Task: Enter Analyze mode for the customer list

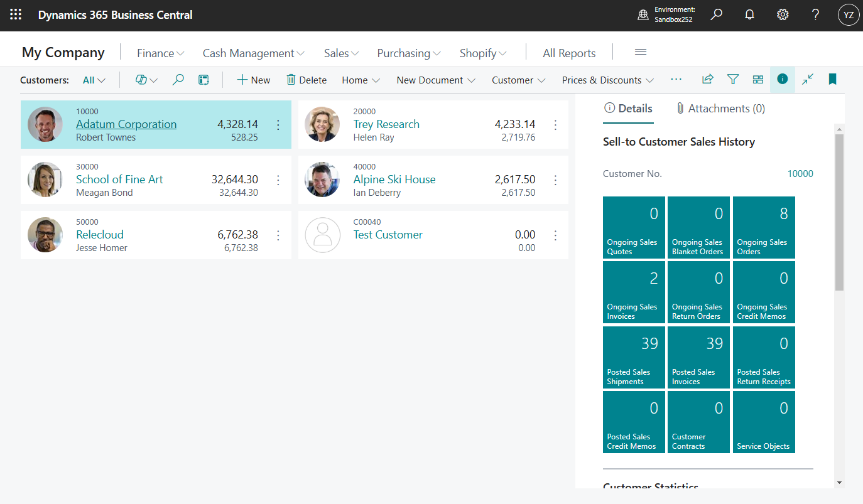Action: pyautogui.click(x=203, y=80)
